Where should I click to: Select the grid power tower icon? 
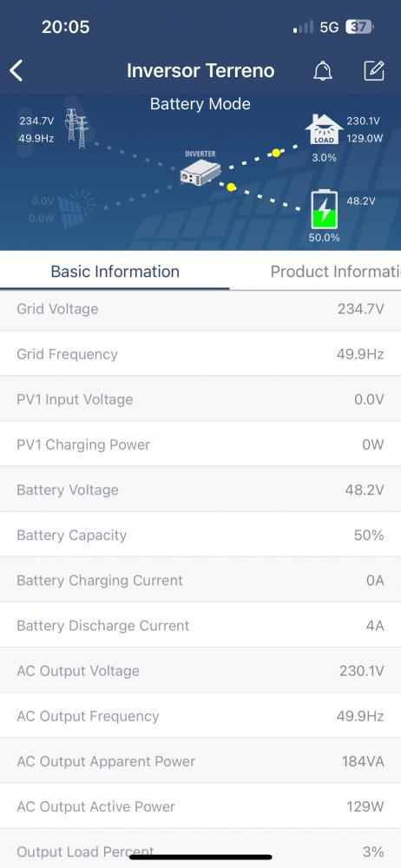pyautogui.click(x=76, y=128)
